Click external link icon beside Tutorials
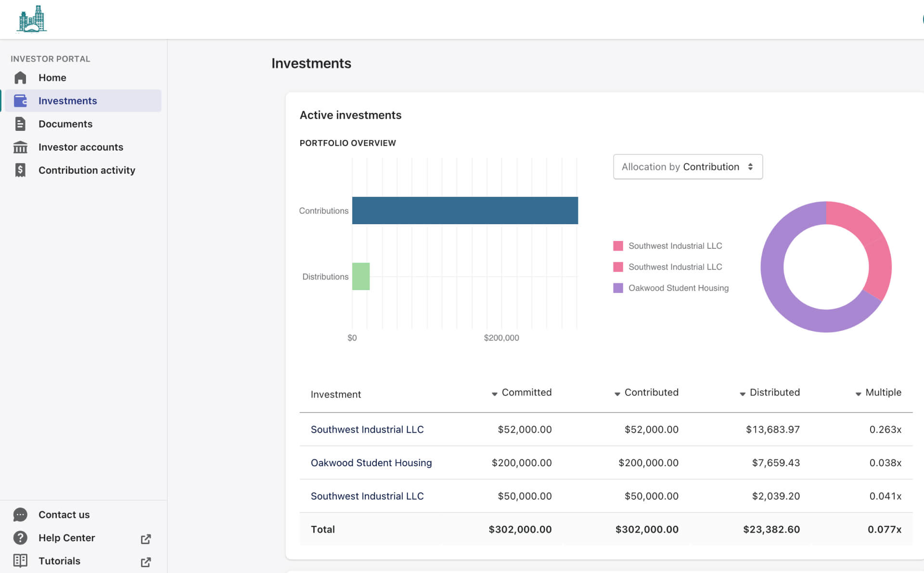 146,562
